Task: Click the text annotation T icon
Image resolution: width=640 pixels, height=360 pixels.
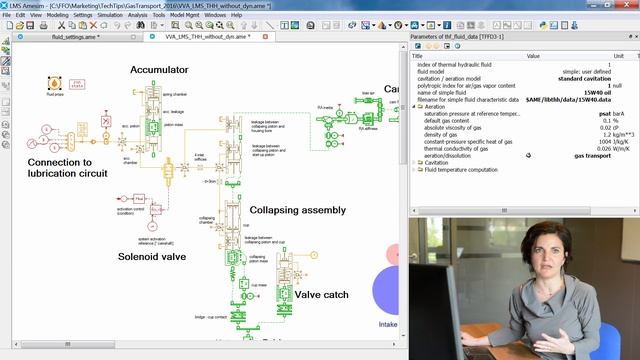Action: click(x=284, y=25)
